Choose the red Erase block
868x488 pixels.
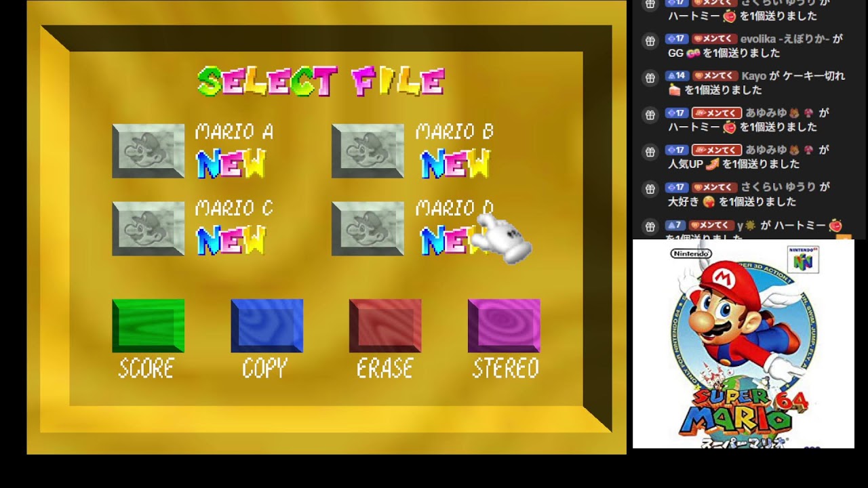(385, 325)
